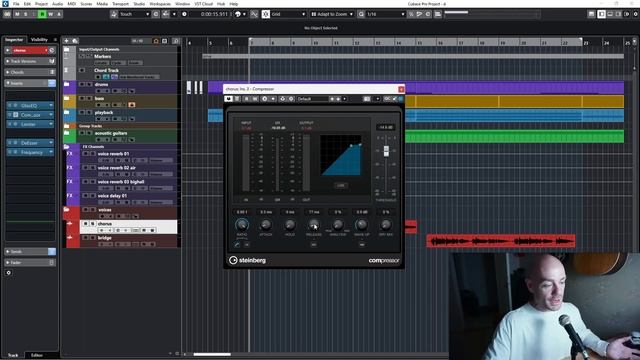
Task: Open the File menu
Action: pyautogui.click(x=16, y=4)
